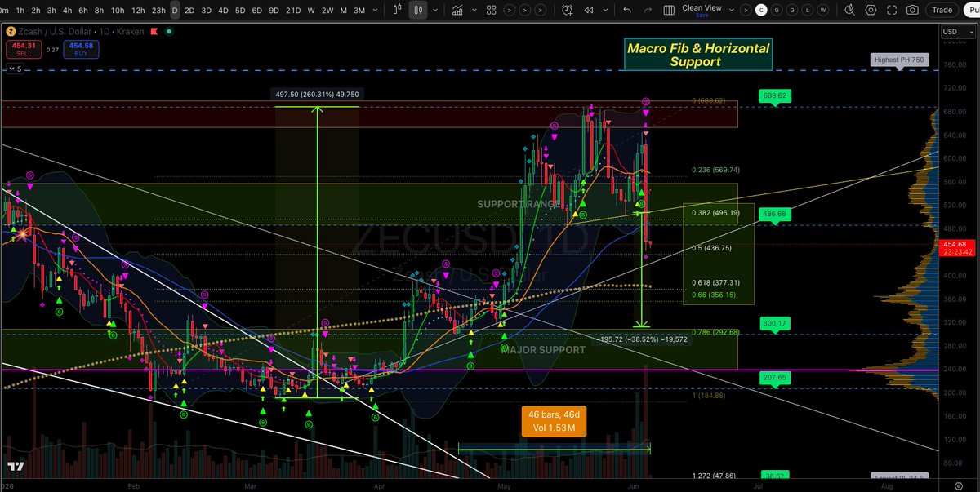Select the candlestick chart style icon
This screenshot has height=492, width=980.
point(419,10)
